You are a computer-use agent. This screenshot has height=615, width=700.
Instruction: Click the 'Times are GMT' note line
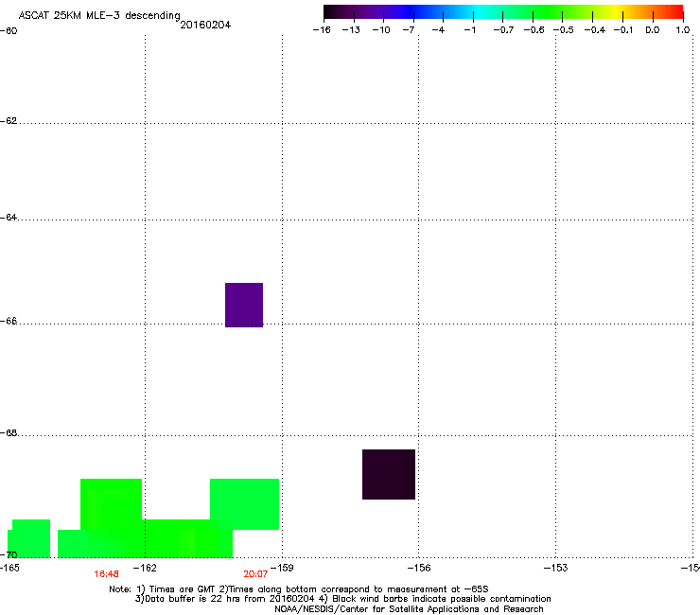coord(299,589)
